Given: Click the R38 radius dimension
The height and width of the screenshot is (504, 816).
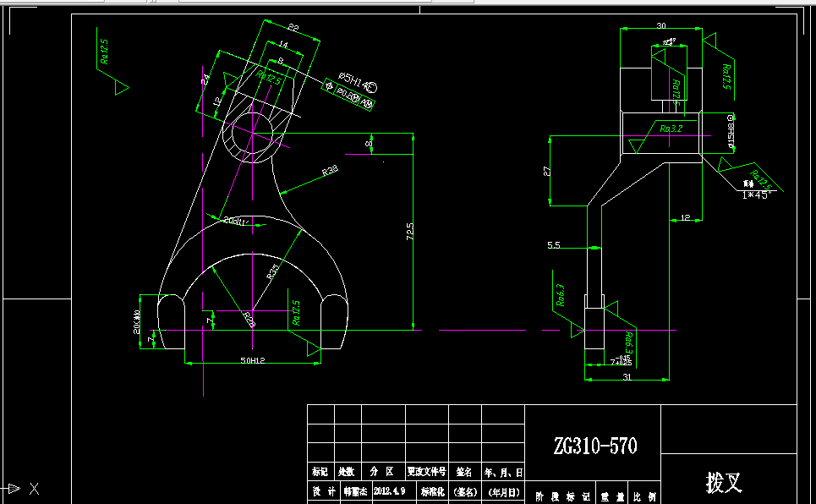Looking at the screenshot, I should click(330, 170).
